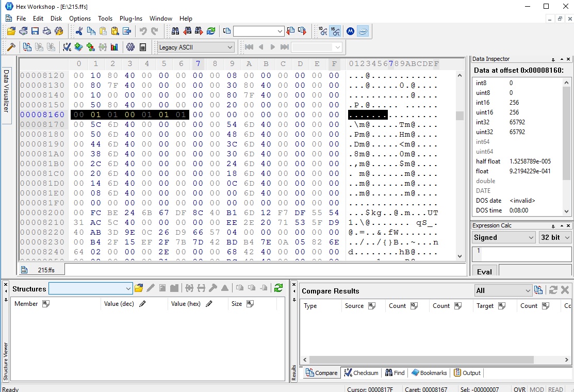This screenshot has width=574, height=392.
Task: Toggle Size column hex format icon
Action: (x=250, y=303)
